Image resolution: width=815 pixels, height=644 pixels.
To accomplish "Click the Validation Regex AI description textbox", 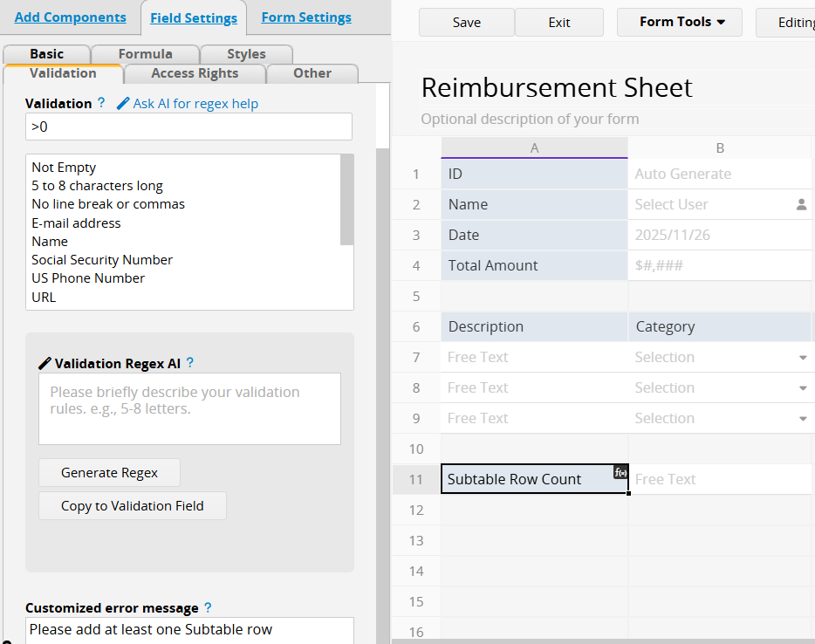I will [189, 409].
